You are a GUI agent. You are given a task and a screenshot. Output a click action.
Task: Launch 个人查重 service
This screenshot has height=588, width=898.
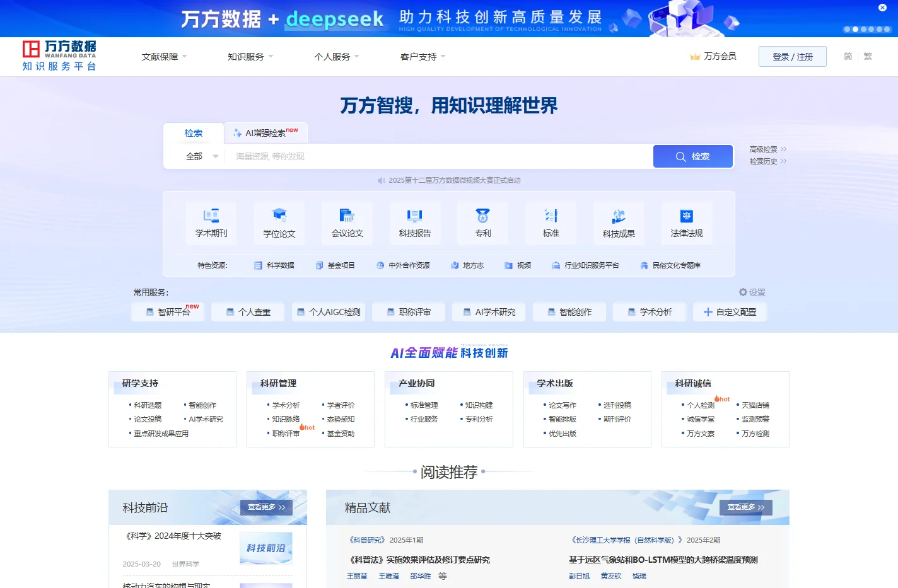pos(248,312)
